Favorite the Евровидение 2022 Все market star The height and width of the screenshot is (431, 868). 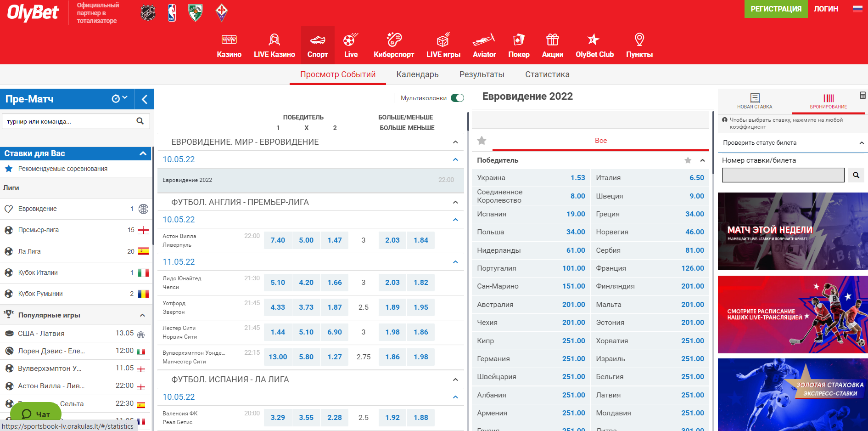pyautogui.click(x=482, y=141)
